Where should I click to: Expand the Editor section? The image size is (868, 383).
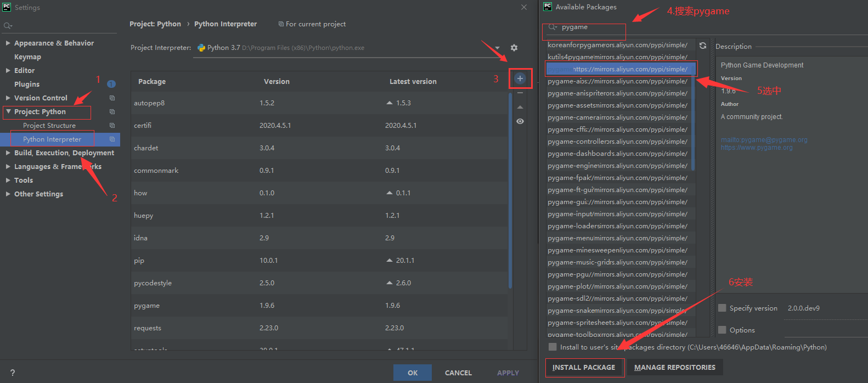coord(8,70)
